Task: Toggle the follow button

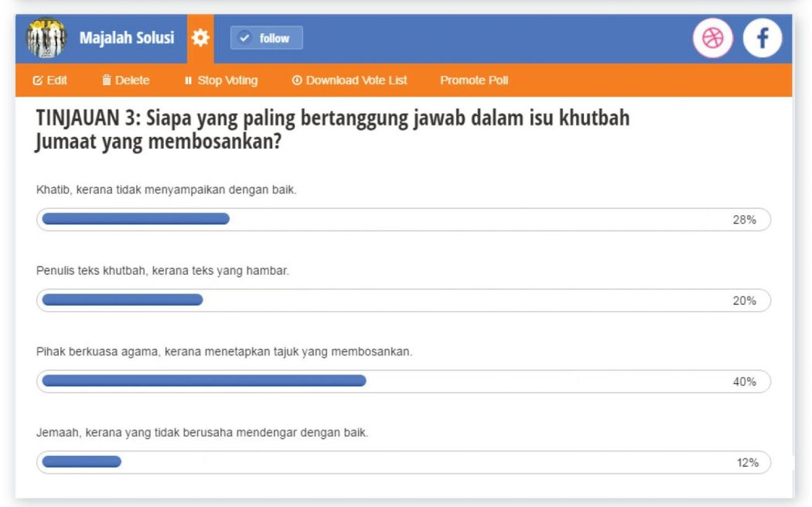Action: tap(266, 38)
